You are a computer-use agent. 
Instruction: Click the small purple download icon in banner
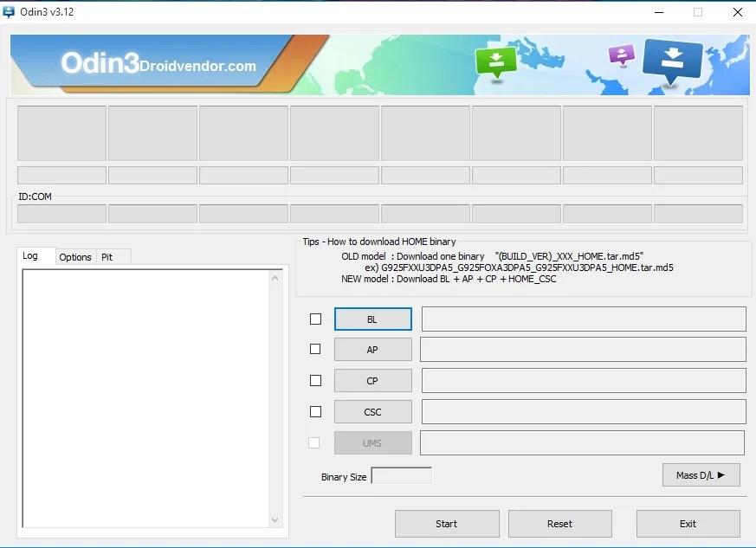pos(622,55)
